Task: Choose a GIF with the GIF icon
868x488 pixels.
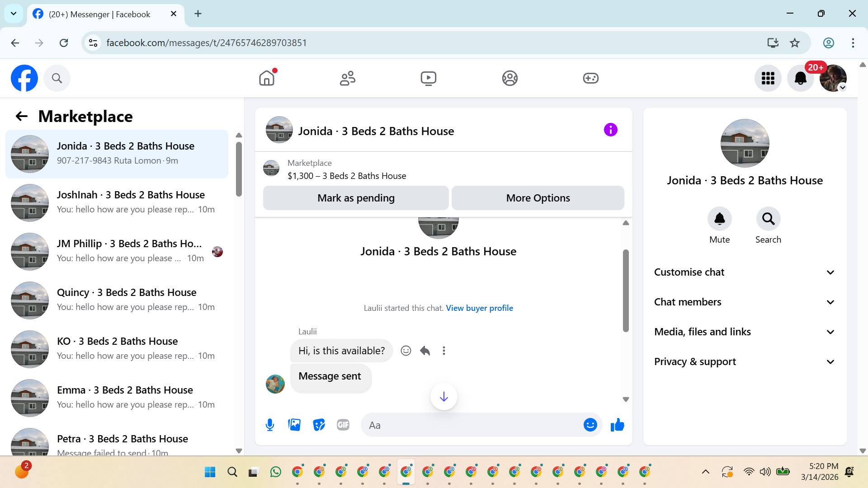Action: 343,425
